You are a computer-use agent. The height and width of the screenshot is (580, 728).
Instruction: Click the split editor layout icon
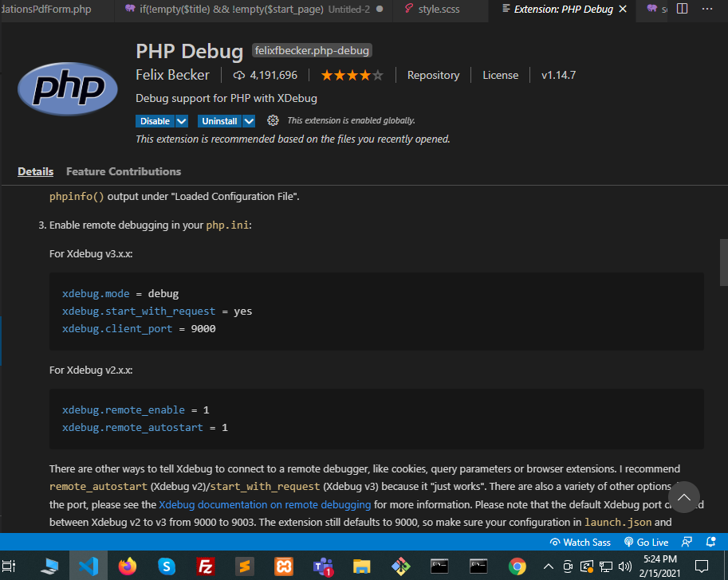pos(682,9)
